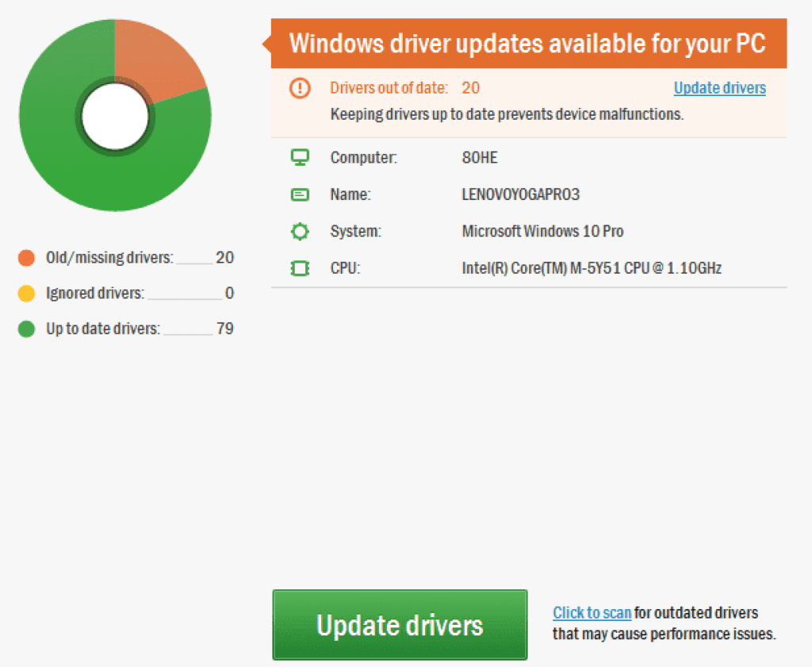Image resolution: width=812 pixels, height=667 pixels.
Task: Click the card icon next to Name
Action: pyautogui.click(x=300, y=194)
